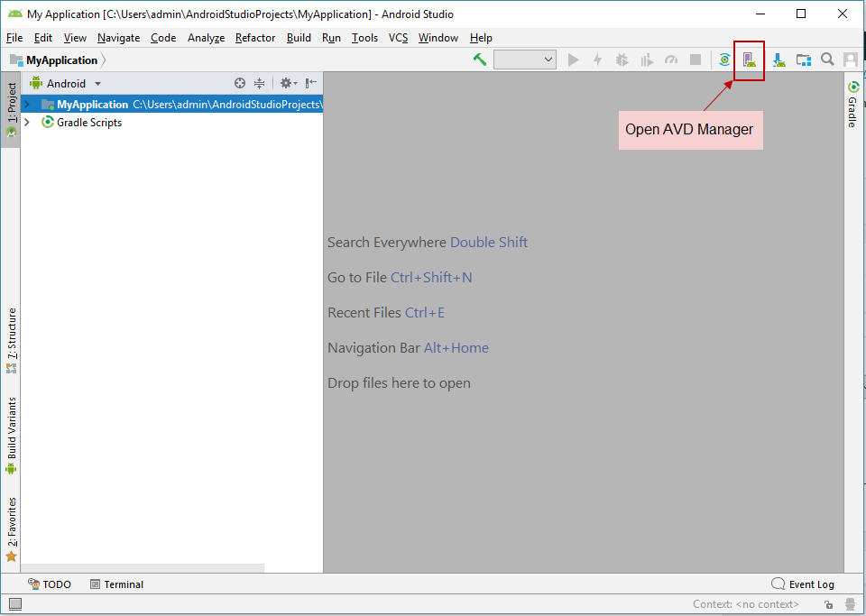Click the Context no context status text
This screenshot has height=616, width=866.
click(746, 604)
